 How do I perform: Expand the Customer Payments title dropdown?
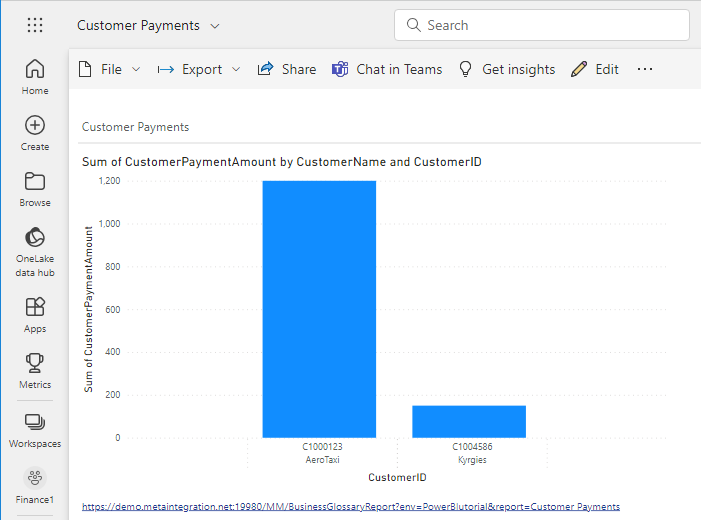215,26
